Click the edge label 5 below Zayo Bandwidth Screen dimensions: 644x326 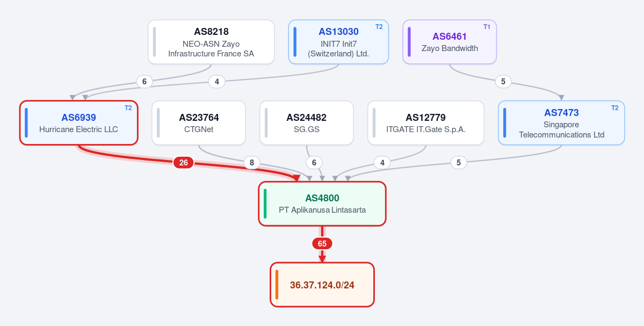503,82
